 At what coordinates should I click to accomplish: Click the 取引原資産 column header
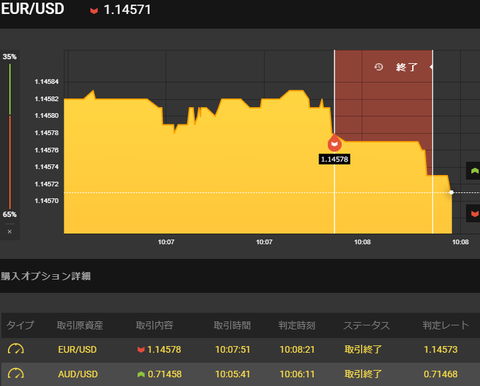pos(80,325)
